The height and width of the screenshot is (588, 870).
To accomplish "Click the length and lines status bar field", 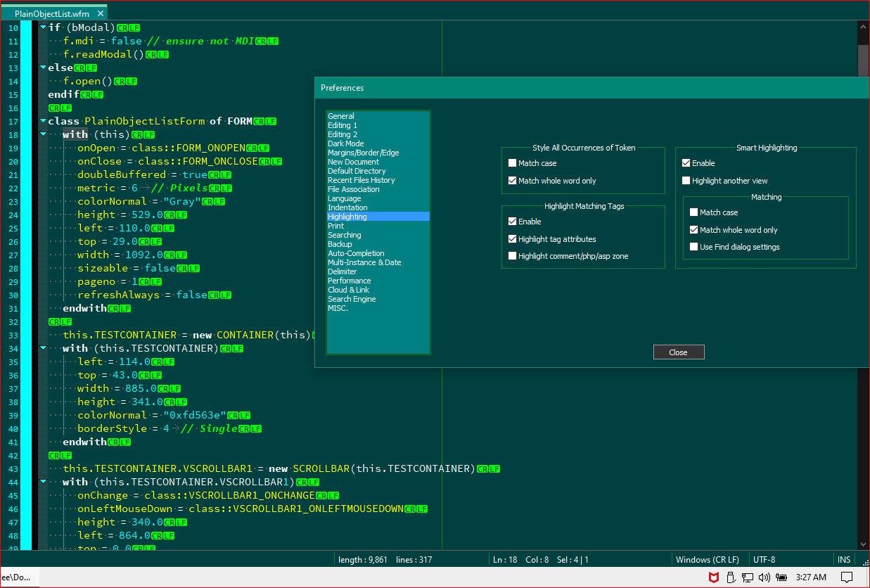I will tap(385, 560).
